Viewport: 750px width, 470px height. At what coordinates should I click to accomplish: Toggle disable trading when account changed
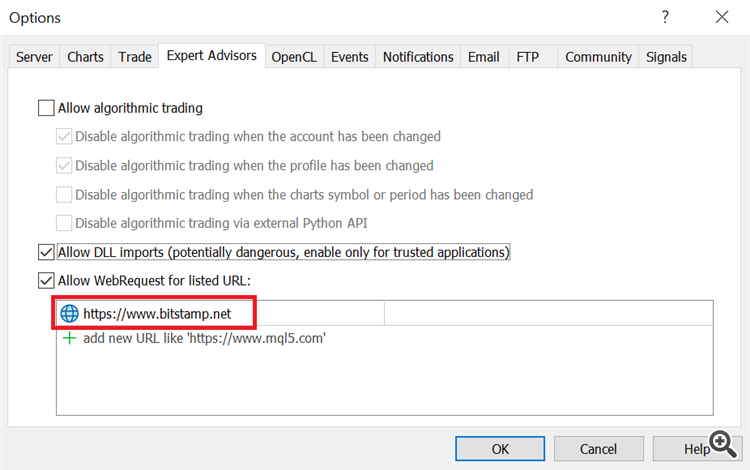64,137
